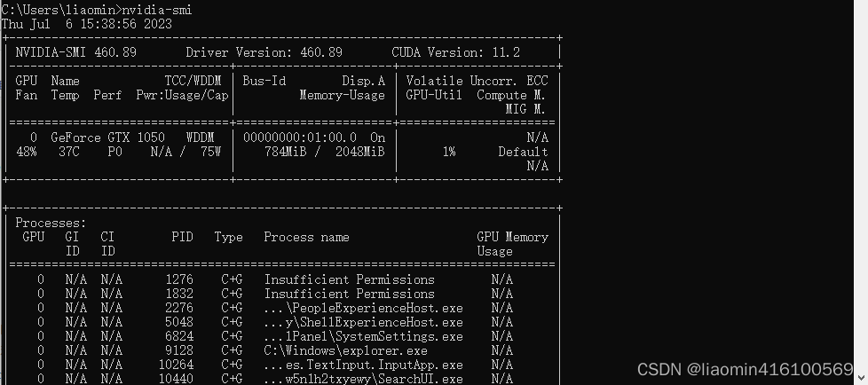Select PID 1832 in process list

pyautogui.click(x=179, y=295)
